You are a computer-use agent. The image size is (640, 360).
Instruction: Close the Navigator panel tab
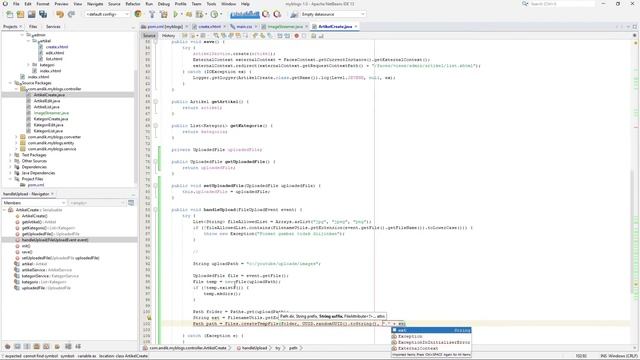52,194
